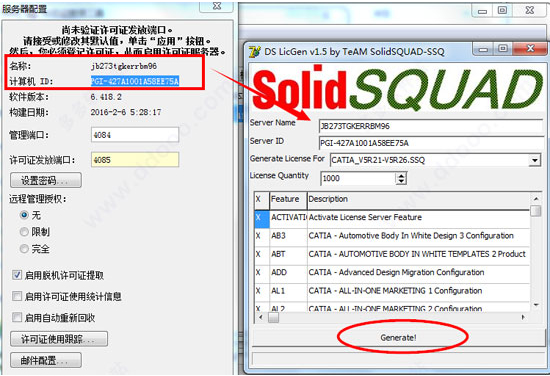Screen dimensions: 550x376
Task: Enable 启用许可证使用统计信息 checkbox
Action: click(17, 296)
